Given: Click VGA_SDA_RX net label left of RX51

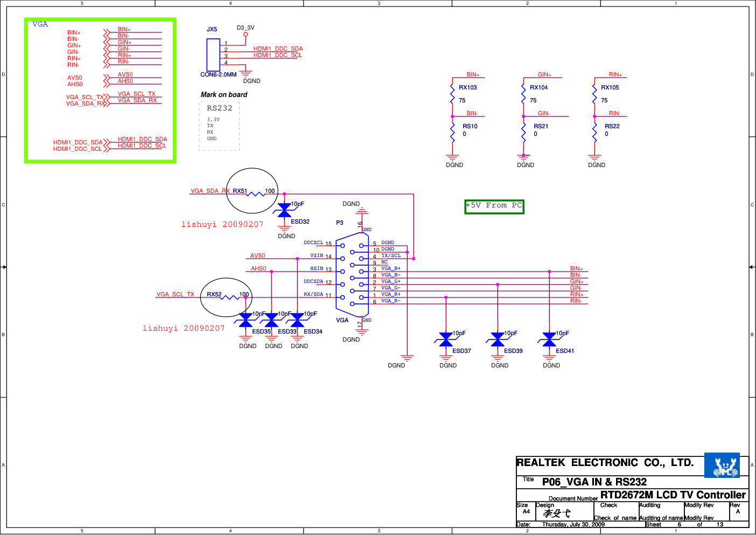Looking at the screenshot, I should pos(210,191).
